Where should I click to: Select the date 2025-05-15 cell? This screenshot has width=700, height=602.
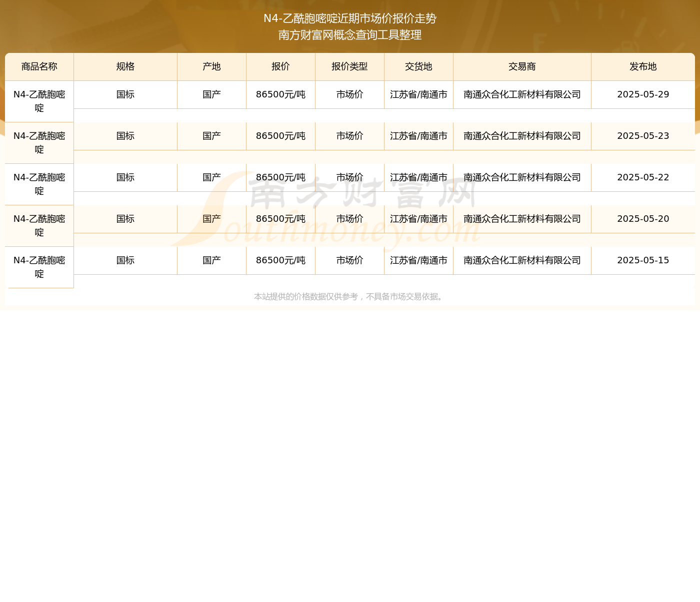[643, 260]
